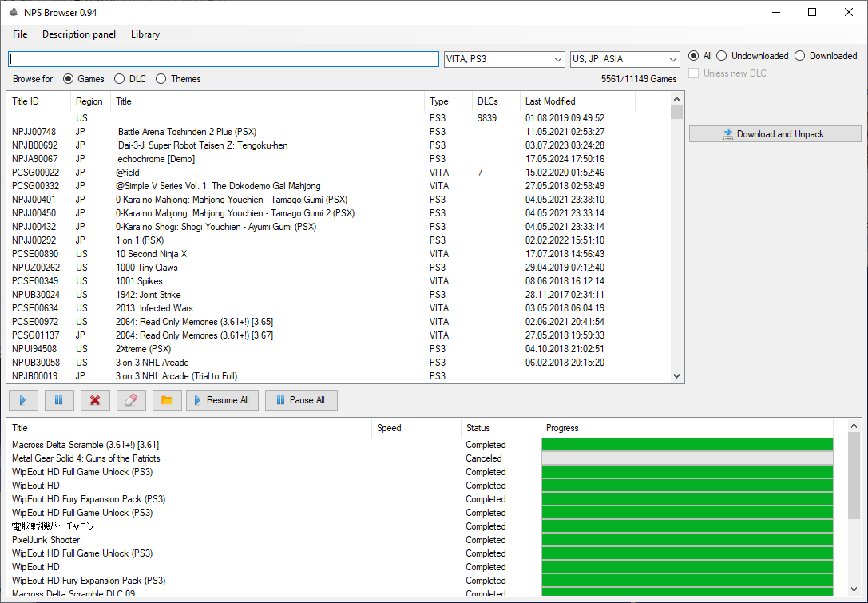Click the Download and Unpack button
The image size is (868, 603).
coord(775,134)
